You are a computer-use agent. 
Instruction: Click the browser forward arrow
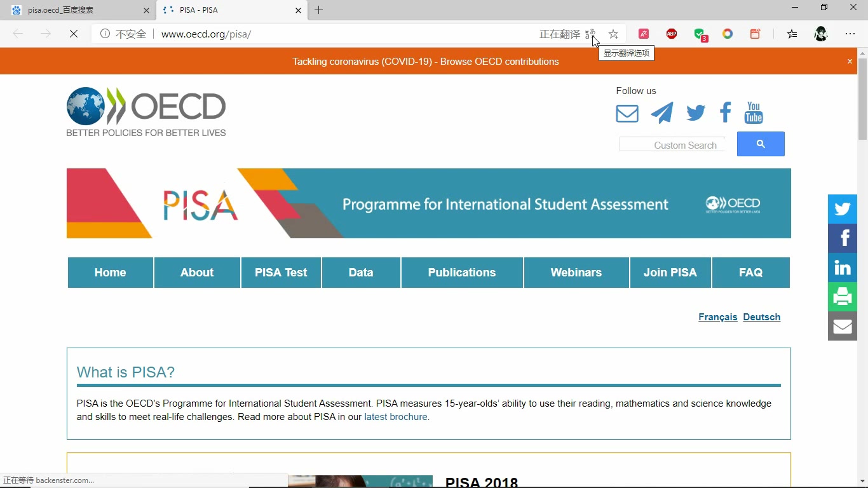[45, 34]
